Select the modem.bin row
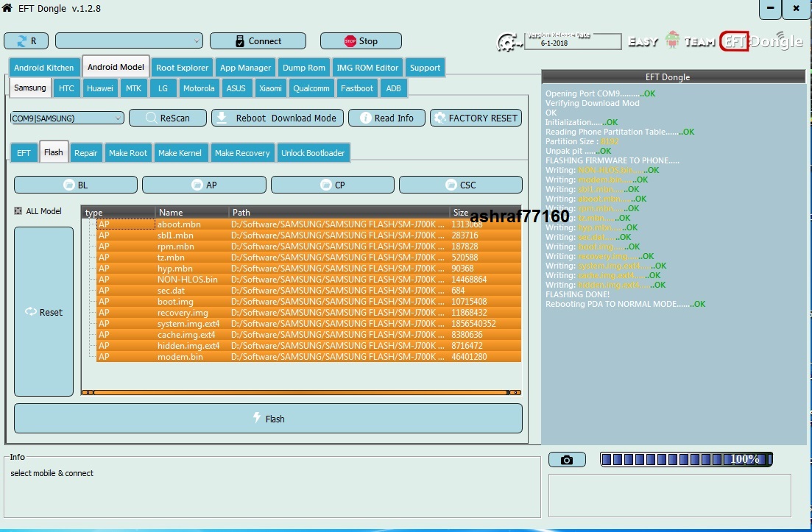Image resolution: width=812 pixels, height=532 pixels. 308,357
